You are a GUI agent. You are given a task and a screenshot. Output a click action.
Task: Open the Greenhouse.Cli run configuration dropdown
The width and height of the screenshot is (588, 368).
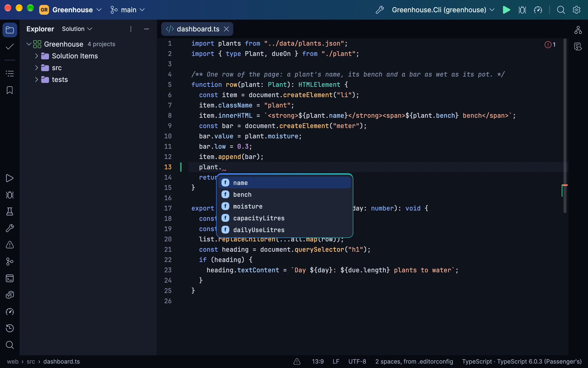pyautogui.click(x=443, y=10)
